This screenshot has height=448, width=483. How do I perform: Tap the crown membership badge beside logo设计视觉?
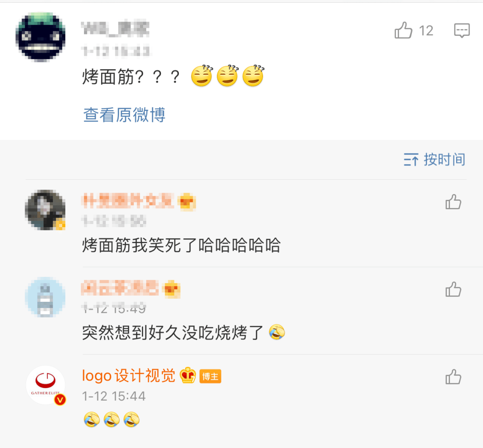(187, 375)
